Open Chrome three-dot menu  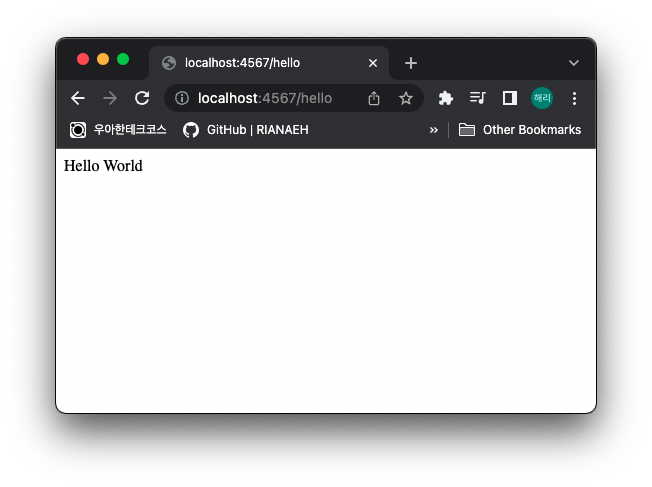574,99
